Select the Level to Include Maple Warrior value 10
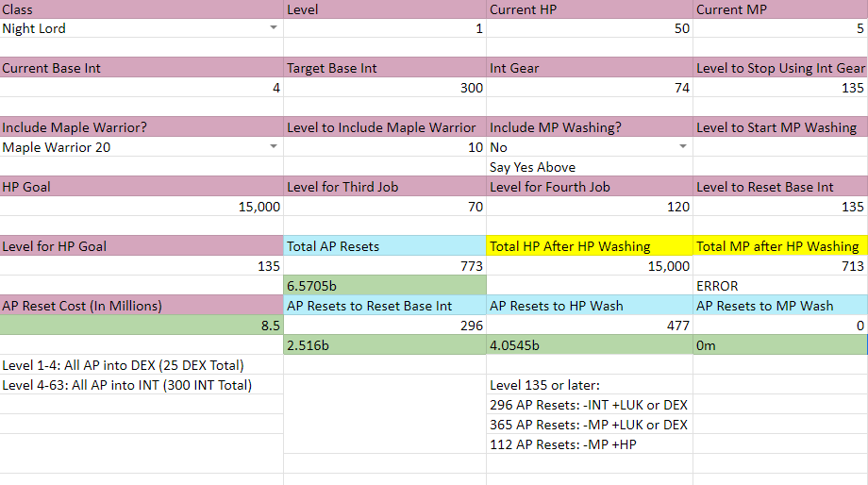This screenshot has width=868, height=485. point(385,147)
